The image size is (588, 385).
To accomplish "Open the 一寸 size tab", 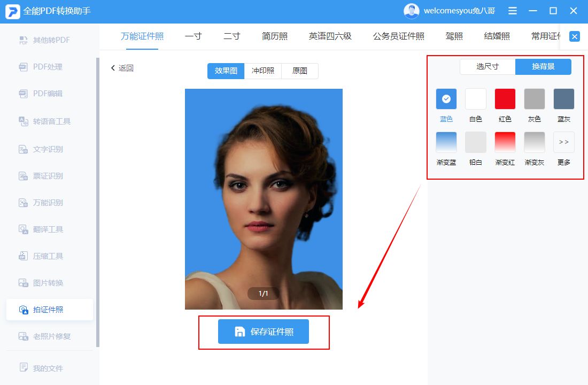I will tap(194, 36).
